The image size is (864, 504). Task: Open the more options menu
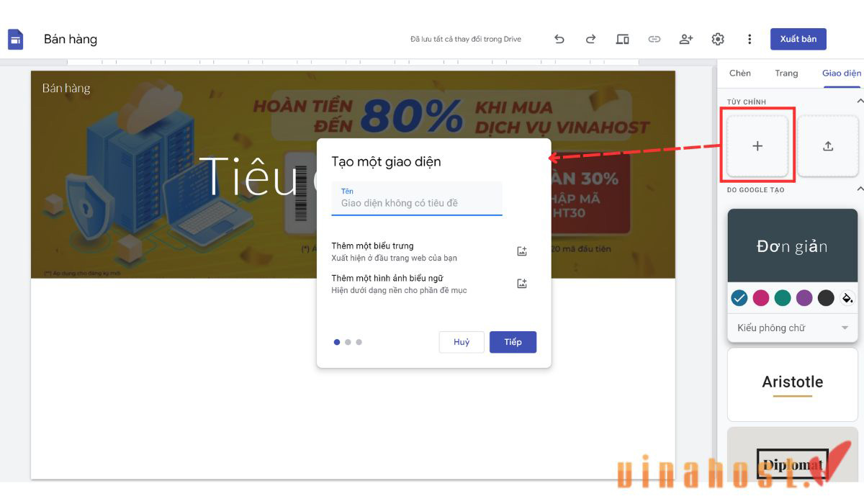point(750,39)
